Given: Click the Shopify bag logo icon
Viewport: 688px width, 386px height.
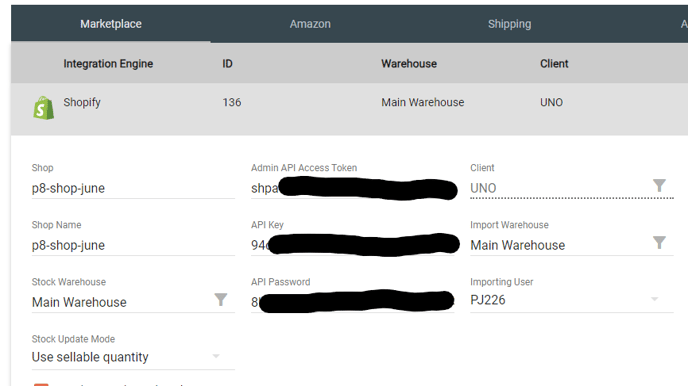Looking at the screenshot, I should click(x=43, y=108).
